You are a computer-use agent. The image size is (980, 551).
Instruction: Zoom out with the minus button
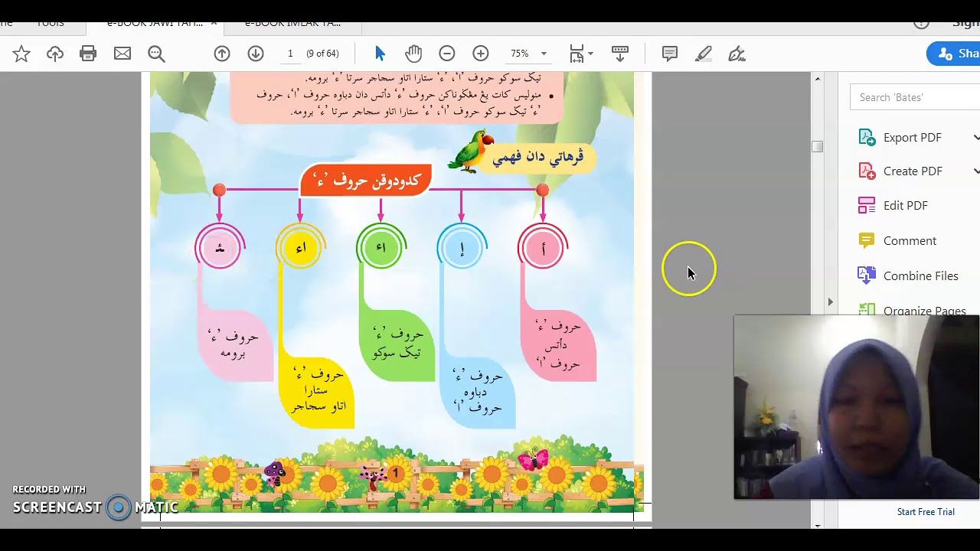point(447,54)
